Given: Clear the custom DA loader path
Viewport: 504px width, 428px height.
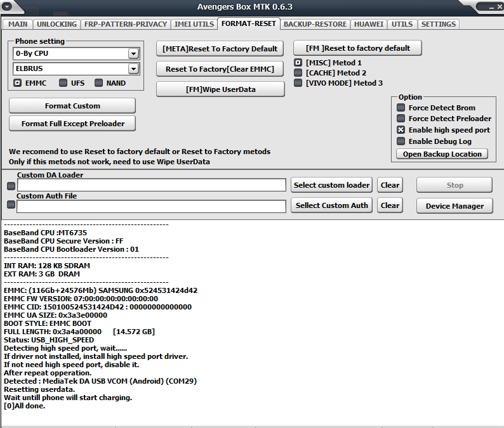Looking at the screenshot, I should tap(390, 185).
